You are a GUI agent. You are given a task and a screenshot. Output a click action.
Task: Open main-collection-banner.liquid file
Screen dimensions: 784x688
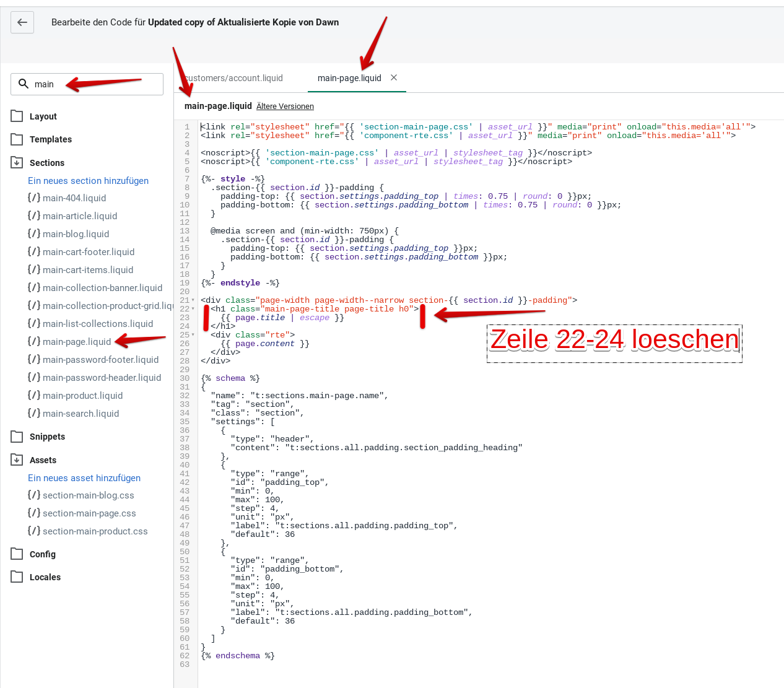95,288
